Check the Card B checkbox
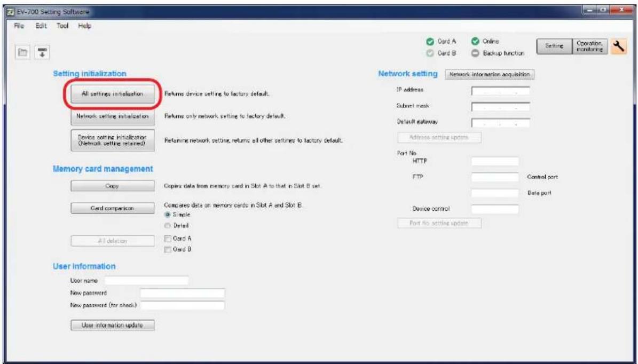This screenshot has height=364, width=638. point(167,250)
